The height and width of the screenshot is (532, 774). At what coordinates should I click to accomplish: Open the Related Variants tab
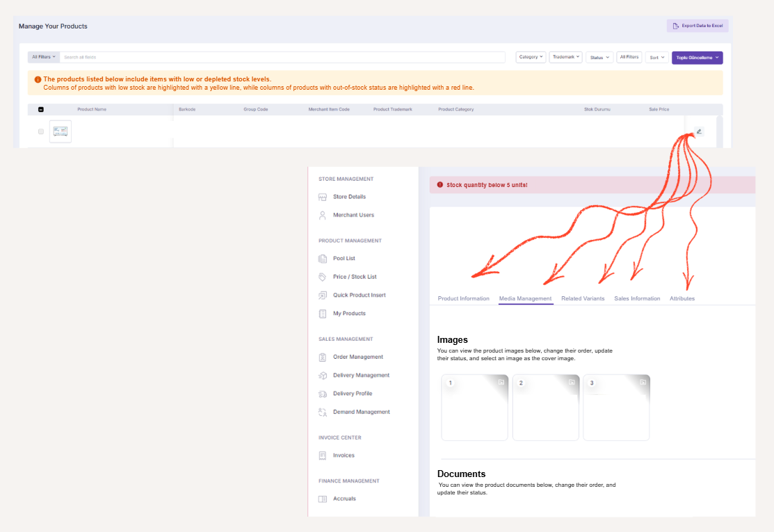(x=583, y=298)
